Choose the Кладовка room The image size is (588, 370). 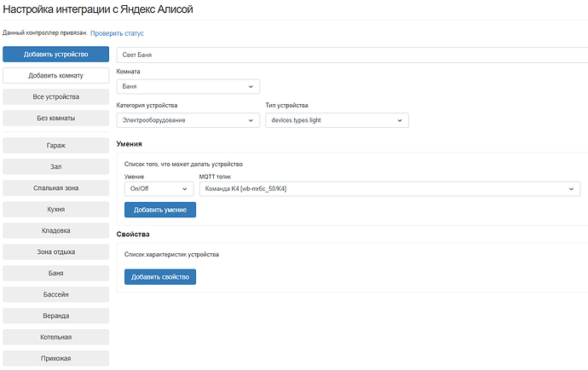tap(56, 230)
